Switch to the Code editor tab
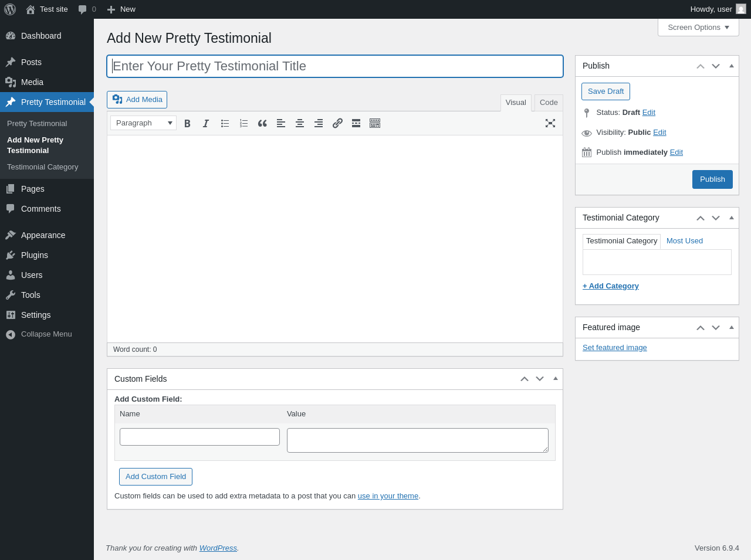The image size is (751, 560). point(549,103)
